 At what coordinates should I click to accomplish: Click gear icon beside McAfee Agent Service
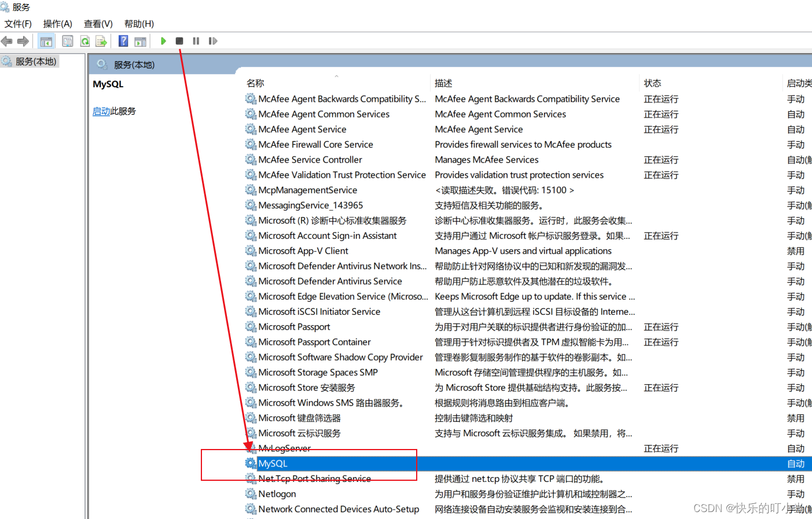(x=251, y=130)
